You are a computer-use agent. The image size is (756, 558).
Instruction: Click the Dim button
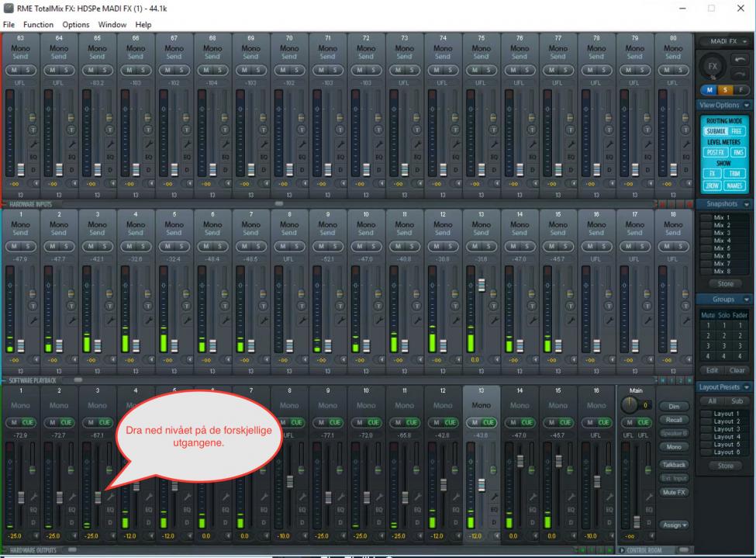coord(674,407)
